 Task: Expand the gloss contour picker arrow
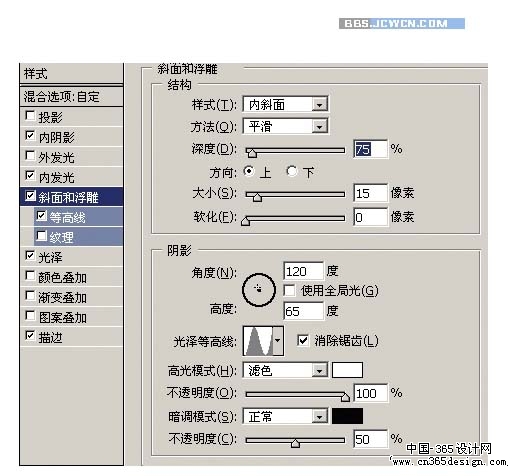click(278, 341)
